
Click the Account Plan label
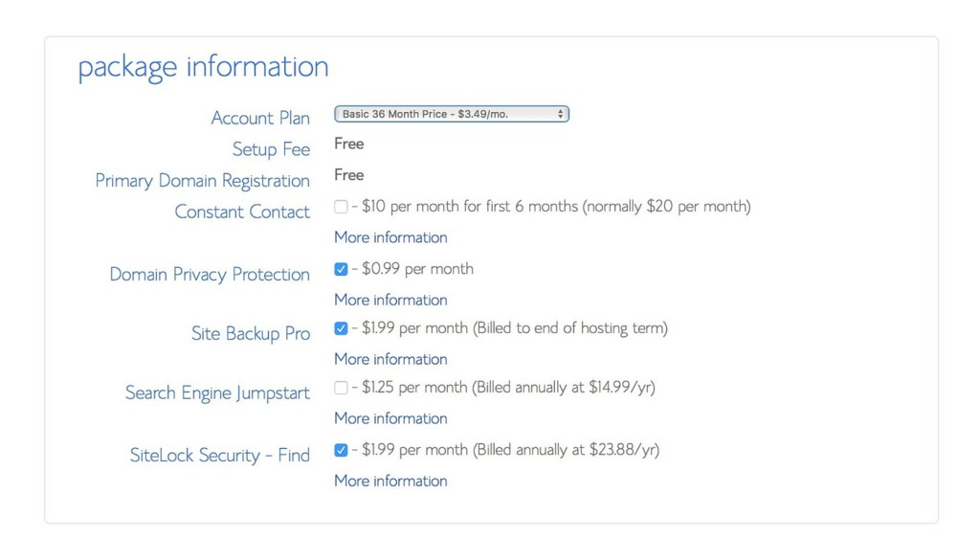coord(260,118)
